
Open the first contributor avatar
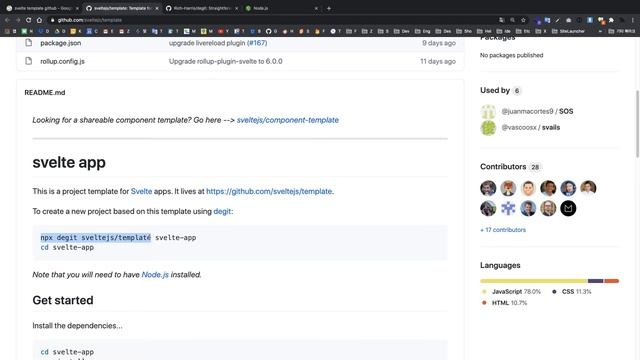tap(488, 188)
